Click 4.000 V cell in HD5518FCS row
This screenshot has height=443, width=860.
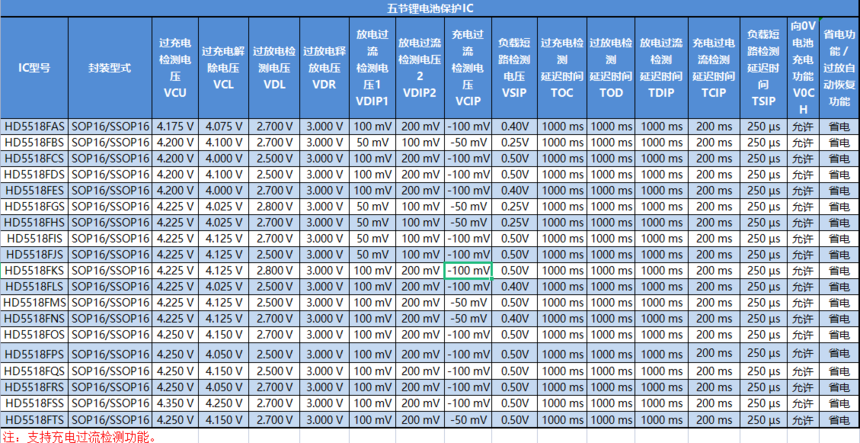click(x=224, y=158)
